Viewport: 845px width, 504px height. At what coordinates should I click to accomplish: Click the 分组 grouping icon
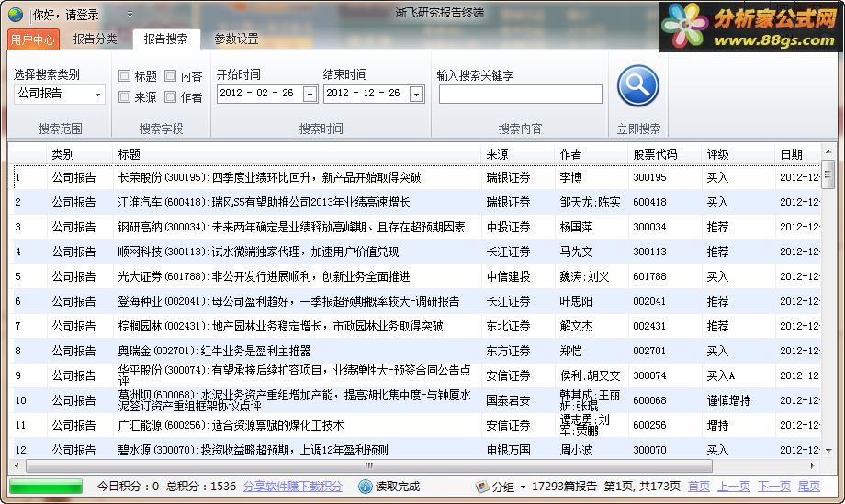click(482, 487)
